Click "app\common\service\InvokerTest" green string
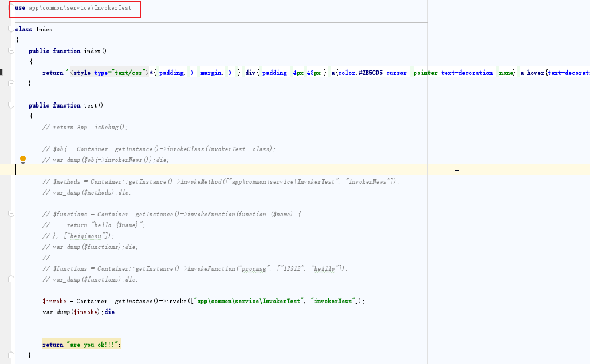This screenshot has width=590, height=364. [249, 302]
